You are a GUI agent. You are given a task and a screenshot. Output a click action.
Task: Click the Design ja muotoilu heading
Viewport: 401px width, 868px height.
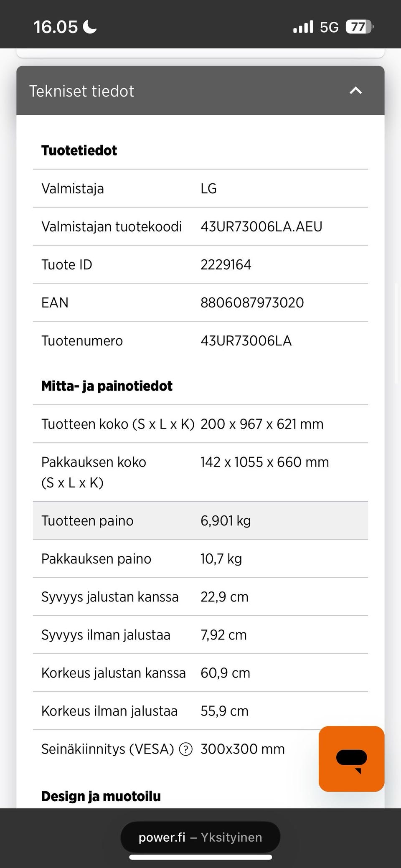(101, 796)
